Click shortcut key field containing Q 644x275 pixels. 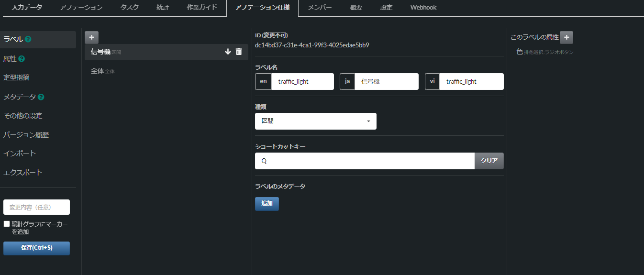tap(365, 161)
